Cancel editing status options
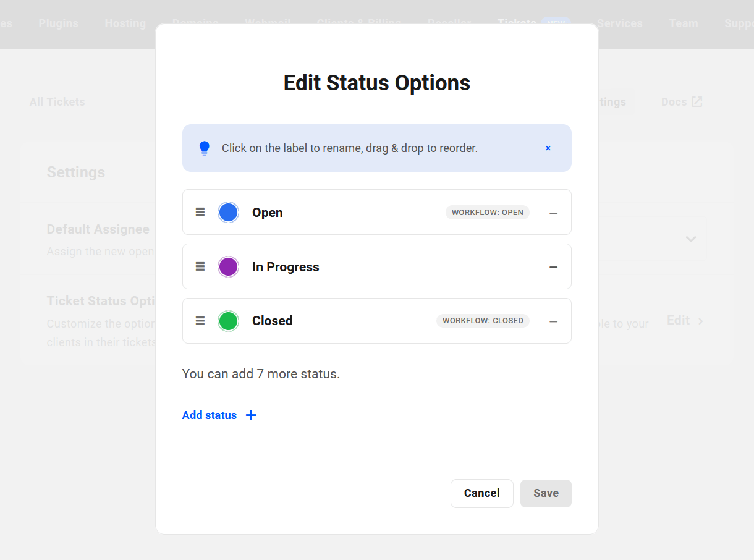 (481, 493)
